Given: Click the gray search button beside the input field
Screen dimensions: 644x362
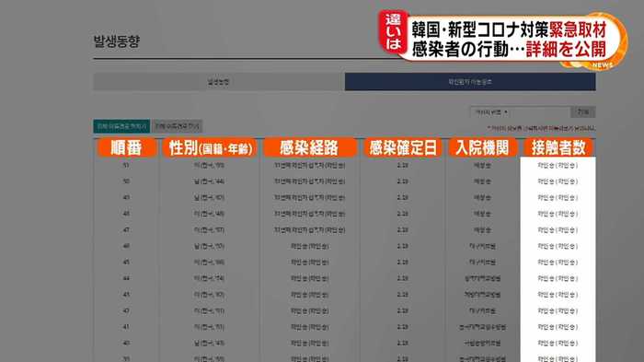Looking at the screenshot, I should pyautogui.click(x=583, y=111).
